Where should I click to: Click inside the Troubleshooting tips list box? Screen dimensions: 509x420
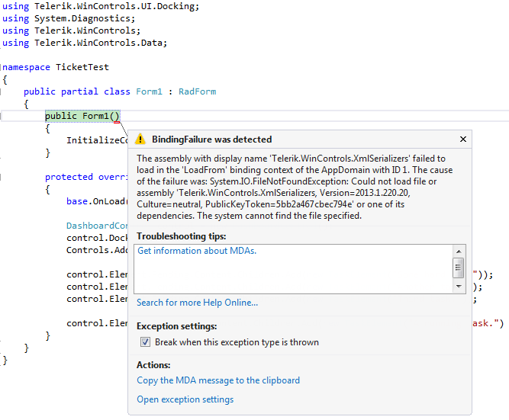tap(290, 271)
